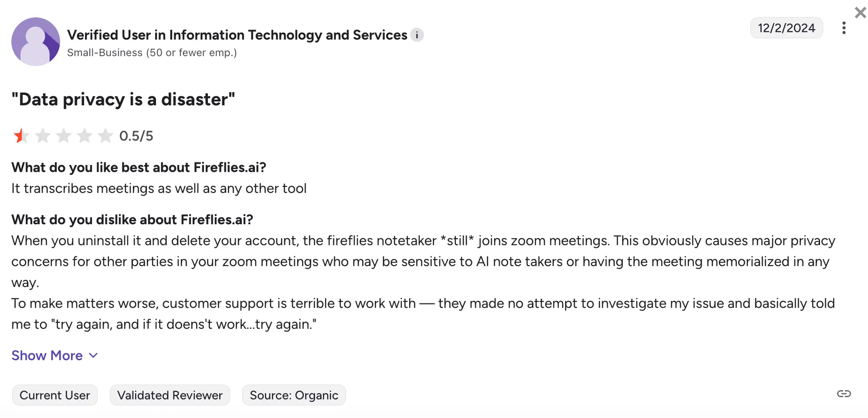Click the fifth gray rating star
Screen dimensions: 868x418
105,136
